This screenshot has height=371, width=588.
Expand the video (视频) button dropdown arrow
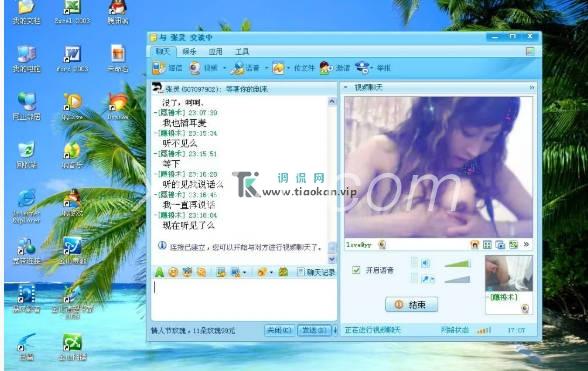[225, 68]
